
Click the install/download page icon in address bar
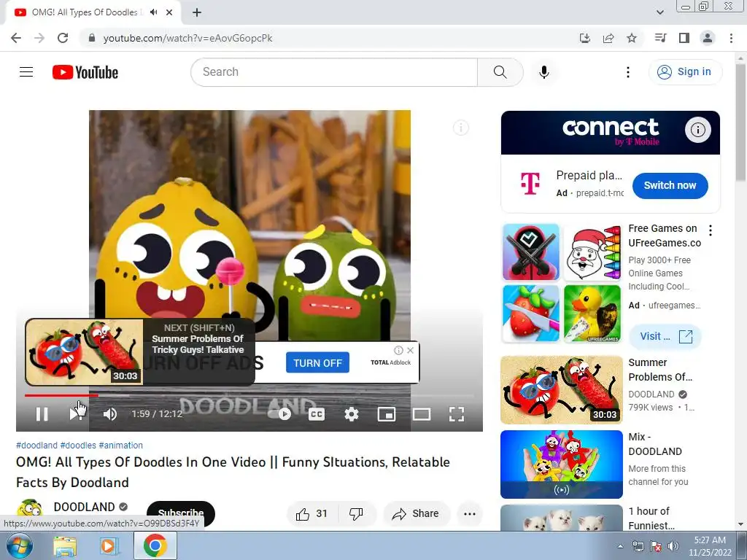(x=584, y=38)
